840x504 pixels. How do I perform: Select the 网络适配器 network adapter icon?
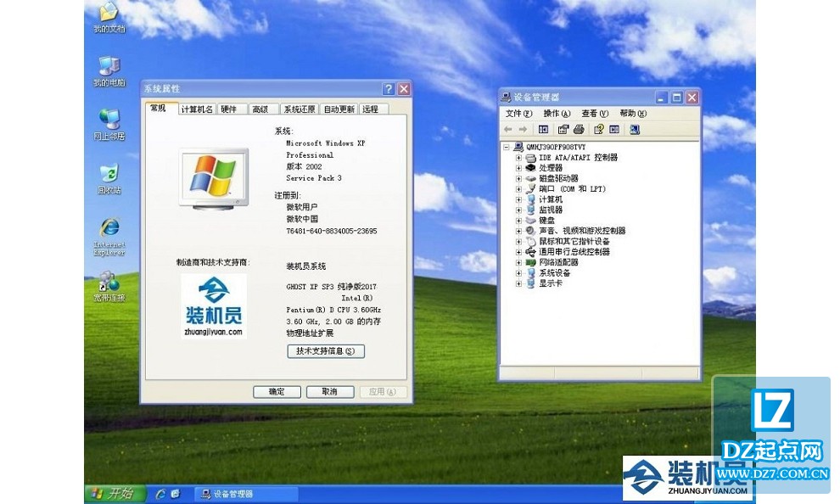tap(531, 262)
